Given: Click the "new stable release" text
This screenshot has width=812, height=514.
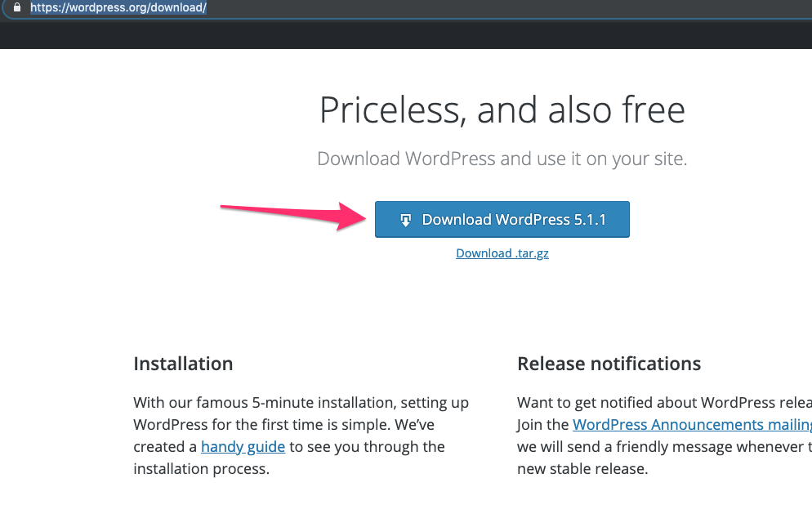Looking at the screenshot, I should click(x=582, y=469).
